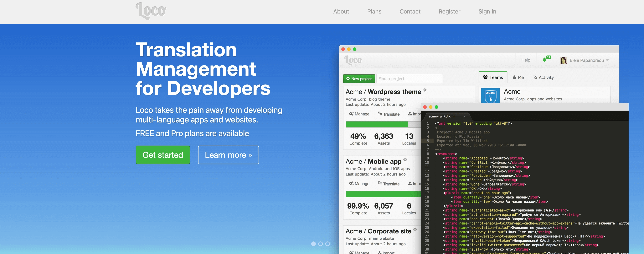Click "Acme Corp. apps and websites" text
The image size is (644, 254).
tap(533, 99)
